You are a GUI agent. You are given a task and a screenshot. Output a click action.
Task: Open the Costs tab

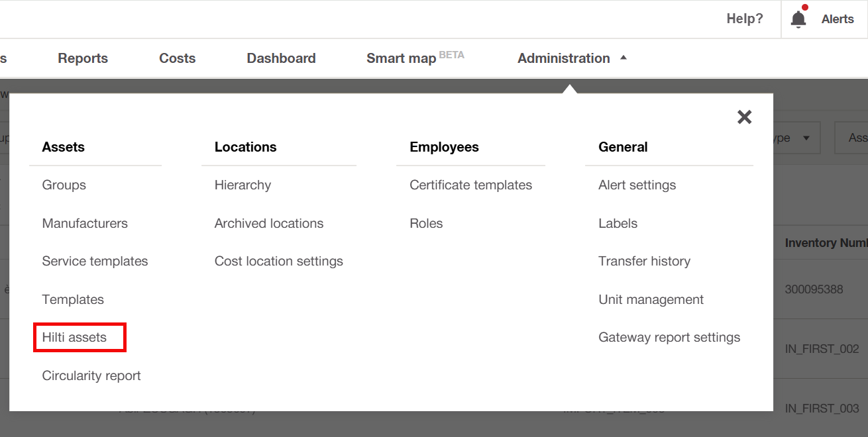(x=177, y=58)
